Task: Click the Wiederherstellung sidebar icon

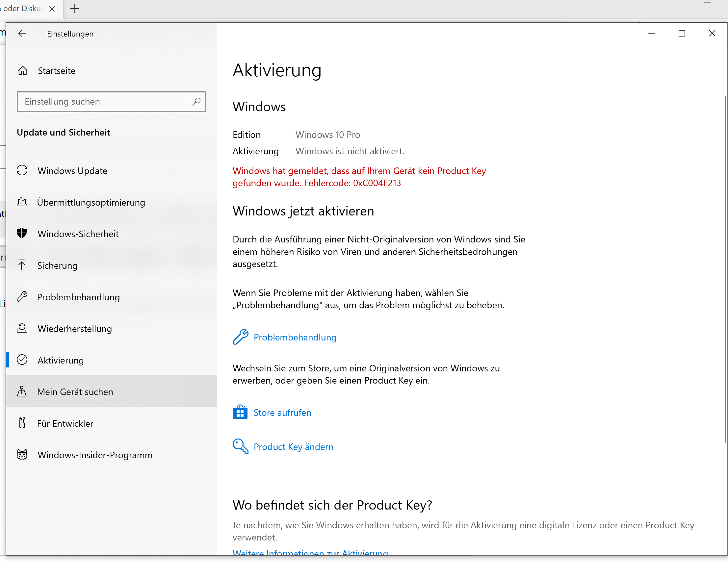Action: tap(22, 328)
